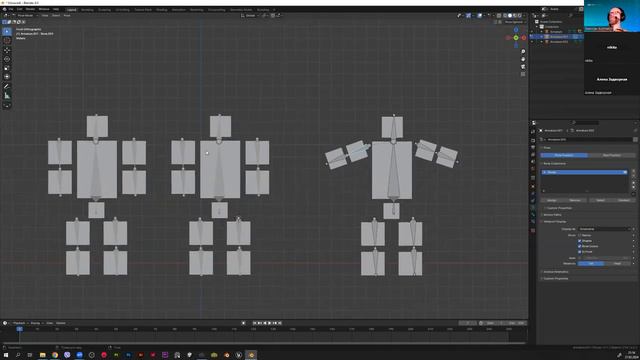The width and height of the screenshot is (640, 360).
Task: Select the Cursor tool in toolbar
Action: click(7, 40)
